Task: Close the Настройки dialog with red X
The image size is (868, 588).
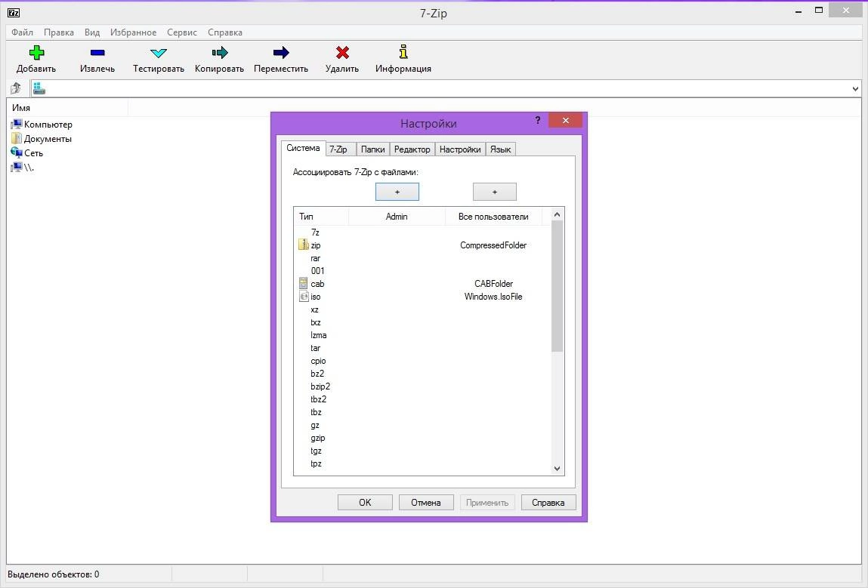Action: pyautogui.click(x=565, y=120)
